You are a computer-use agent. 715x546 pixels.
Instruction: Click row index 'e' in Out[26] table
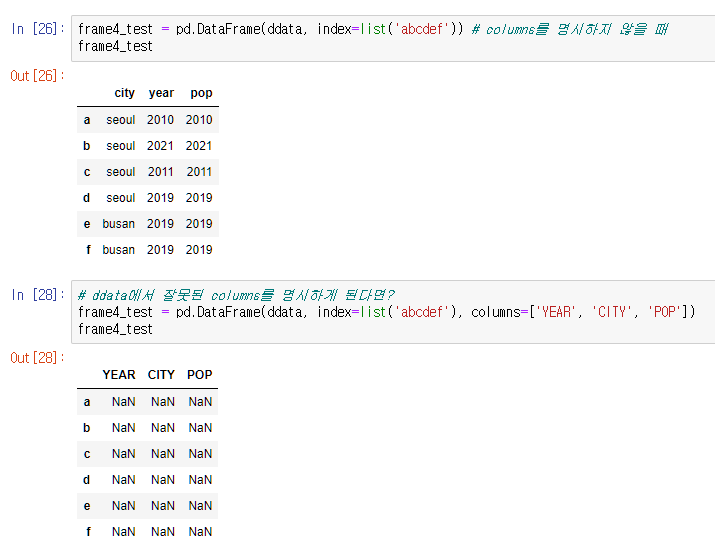[x=87, y=224]
